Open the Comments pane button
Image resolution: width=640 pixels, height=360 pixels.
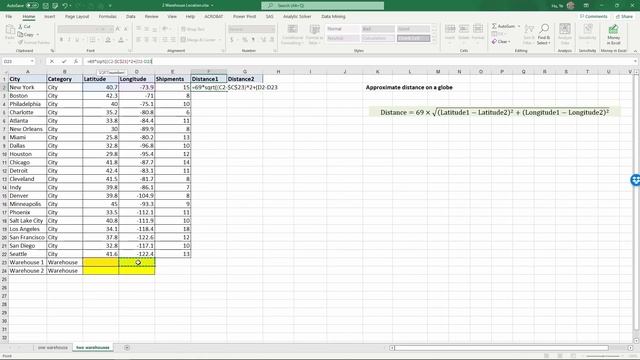coord(593,16)
